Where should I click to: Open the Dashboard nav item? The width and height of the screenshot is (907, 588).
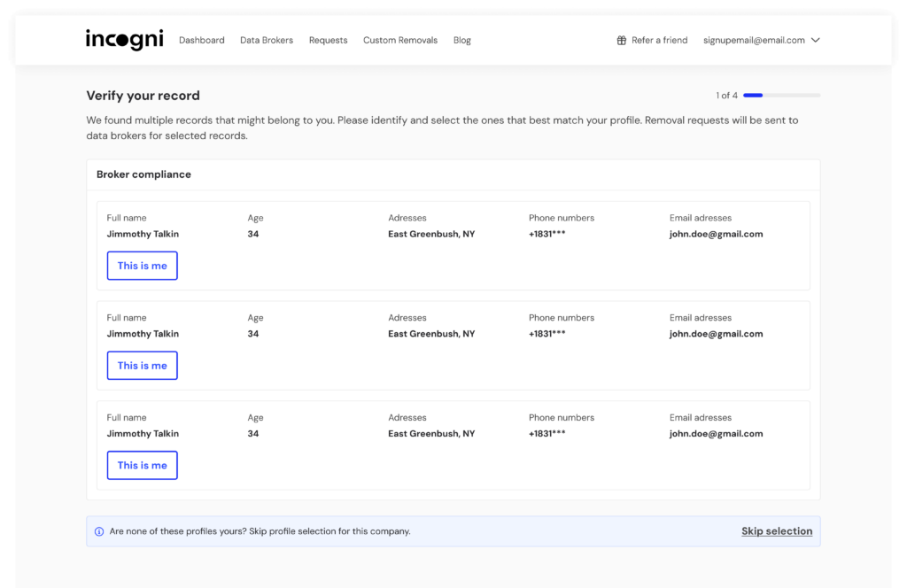(x=201, y=40)
